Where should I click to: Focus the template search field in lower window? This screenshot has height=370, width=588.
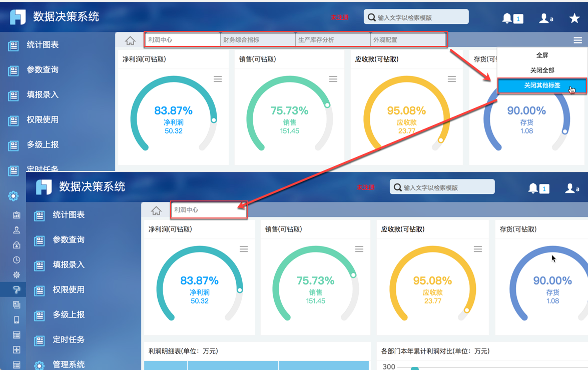click(442, 187)
